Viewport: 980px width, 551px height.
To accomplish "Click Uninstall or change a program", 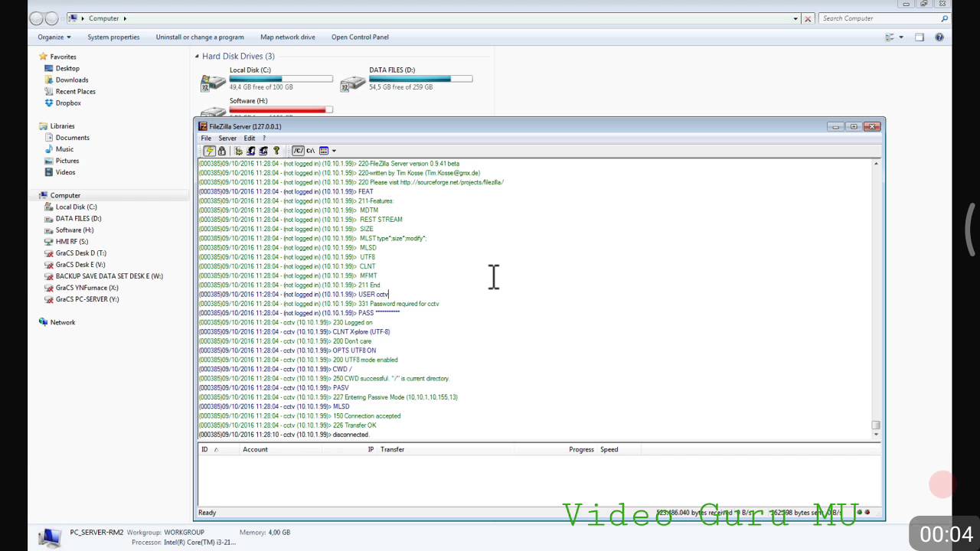I will click(x=200, y=37).
